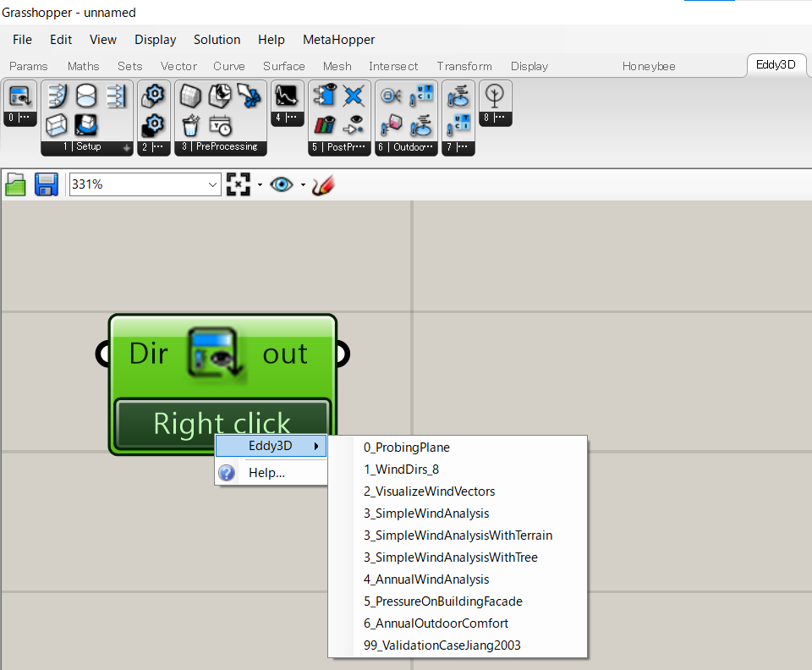Click the blue X icon in PostProcessing
This screenshot has height=670, width=812.
click(x=354, y=96)
